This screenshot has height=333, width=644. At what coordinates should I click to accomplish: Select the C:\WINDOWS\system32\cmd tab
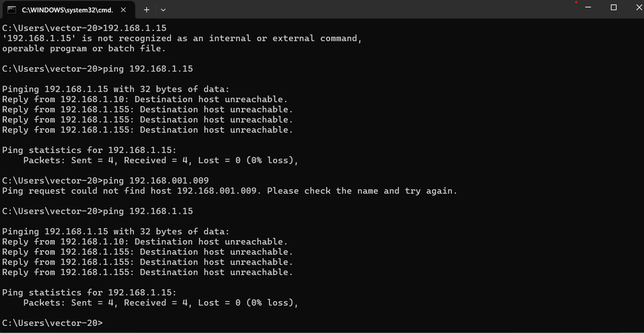coord(68,10)
